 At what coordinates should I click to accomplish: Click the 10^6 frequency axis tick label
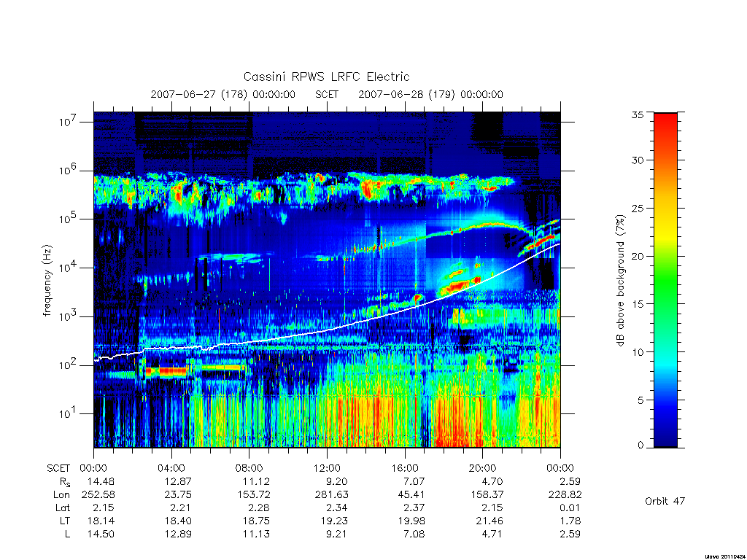coord(69,171)
